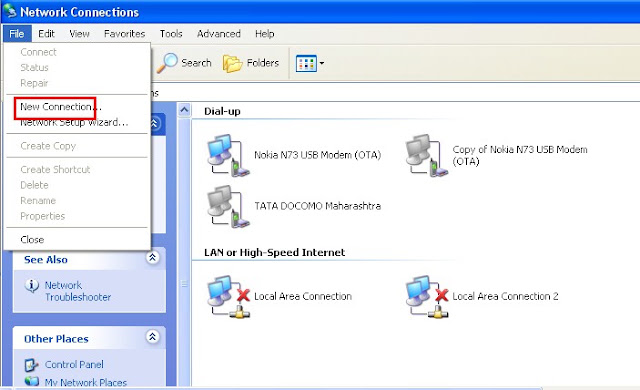Image resolution: width=640 pixels, height=390 pixels.
Task: Click the disabled Properties menu entry
Action: 77,216
